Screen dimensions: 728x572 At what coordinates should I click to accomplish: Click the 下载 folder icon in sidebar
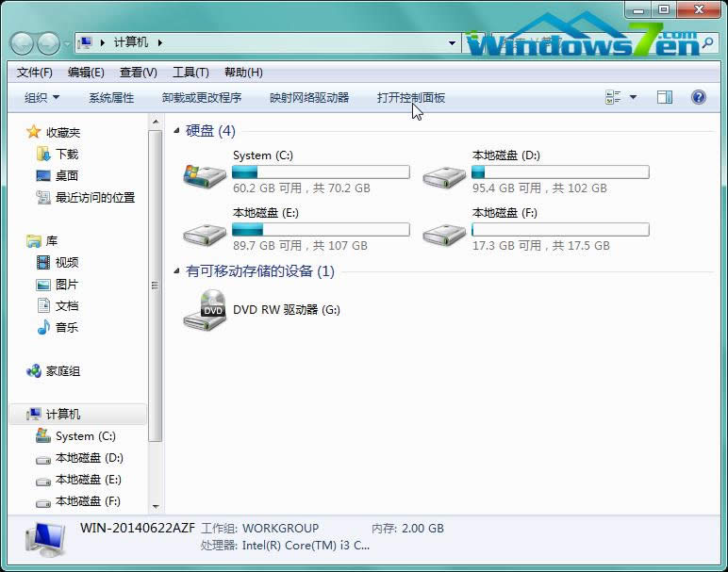point(43,154)
